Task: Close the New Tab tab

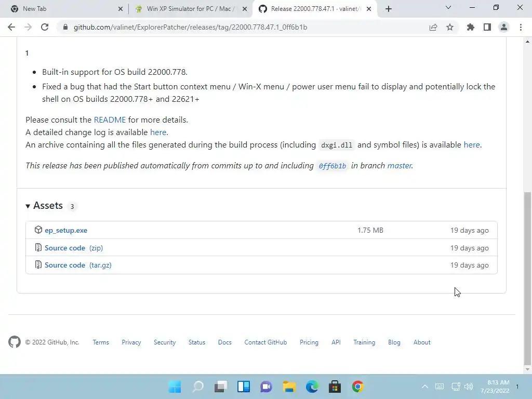Action: pyautogui.click(x=121, y=9)
